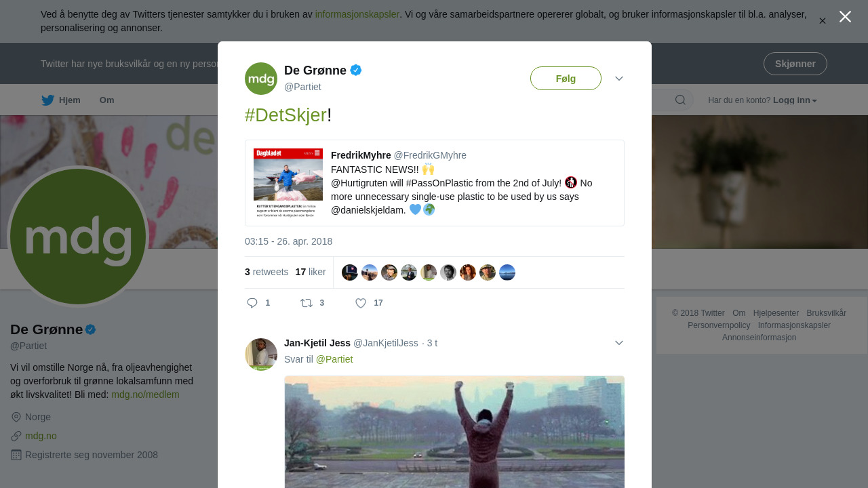Open the informasjonskapsler link in notice
This screenshot has width=868, height=488.
point(357,14)
